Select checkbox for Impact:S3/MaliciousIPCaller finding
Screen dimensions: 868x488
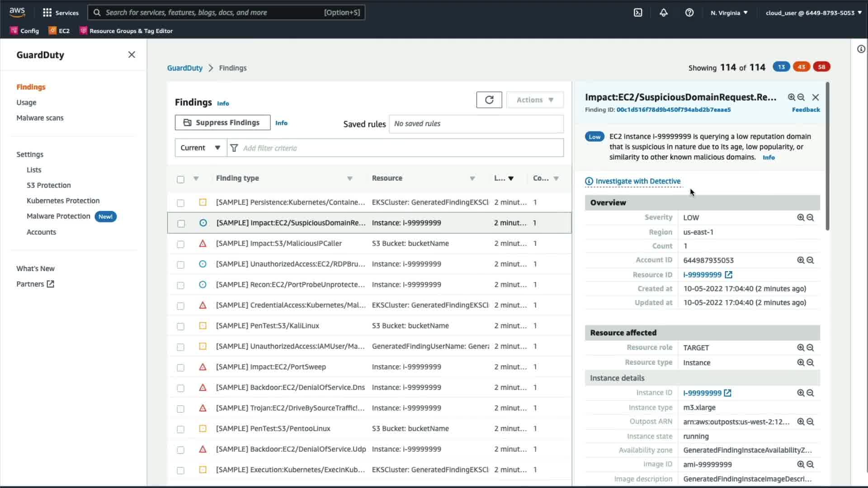point(180,244)
